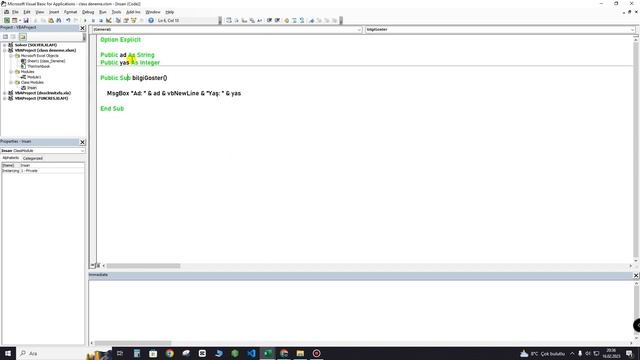
Task: Click the Procedure View button at editor bottom-left
Action: [92, 266]
